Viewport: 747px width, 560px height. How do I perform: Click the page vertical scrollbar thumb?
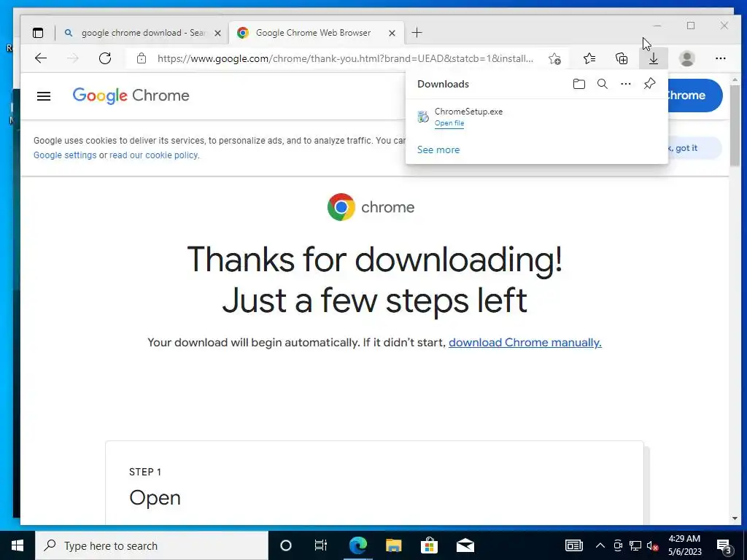point(735,125)
